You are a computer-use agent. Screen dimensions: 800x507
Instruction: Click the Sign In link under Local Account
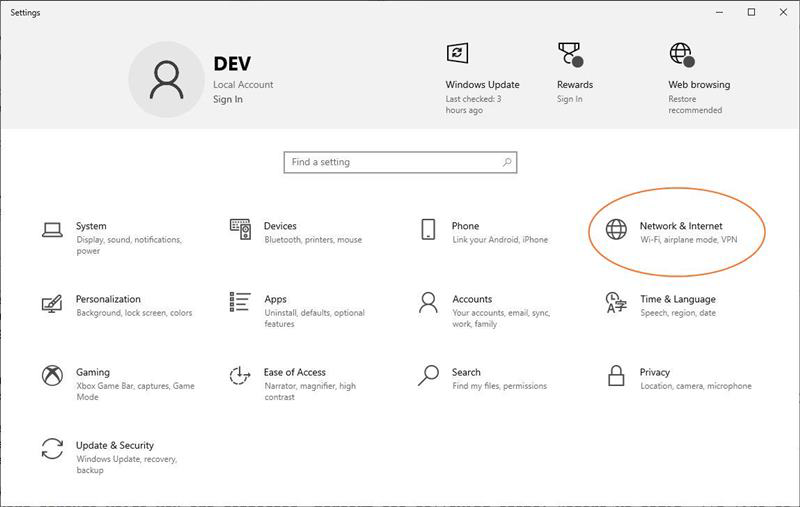pos(228,99)
